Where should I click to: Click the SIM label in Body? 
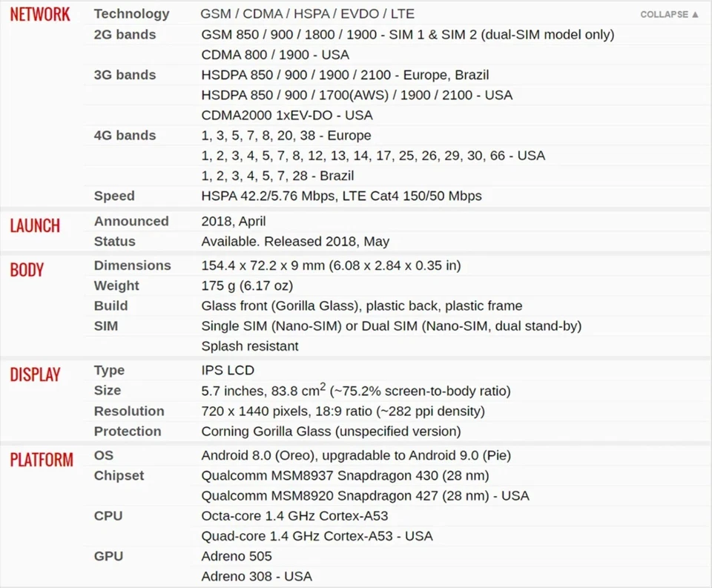point(106,326)
